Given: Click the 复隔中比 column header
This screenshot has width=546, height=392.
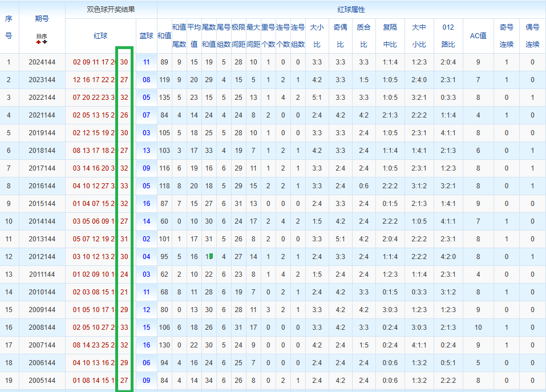Looking at the screenshot, I should pyautogui.click(x=390, y=36).
